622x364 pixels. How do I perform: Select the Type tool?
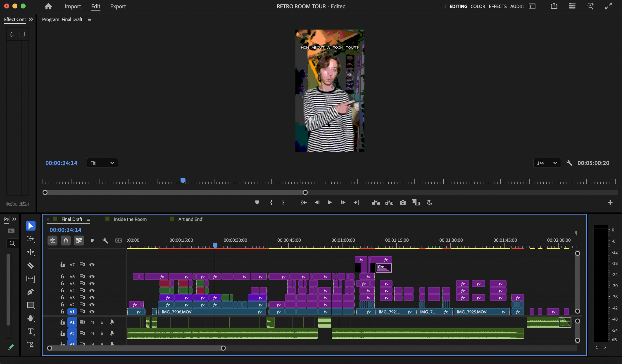(x=30, y=331)
